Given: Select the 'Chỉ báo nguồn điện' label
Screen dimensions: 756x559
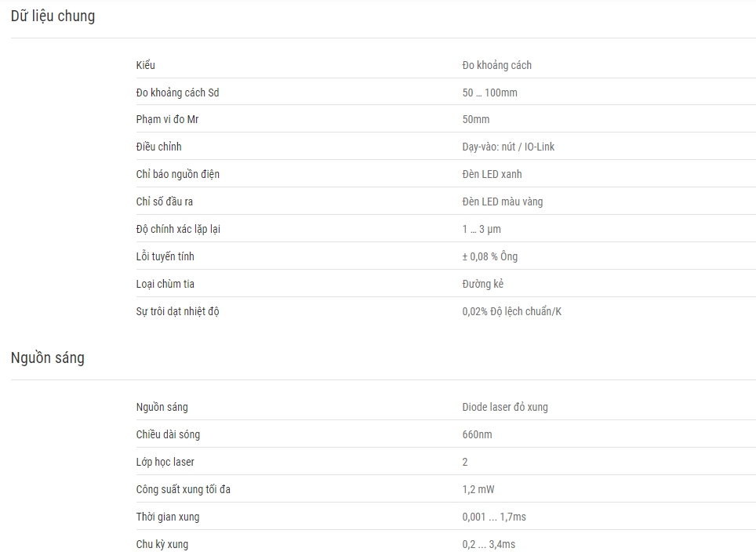Looking at the screenshot, I should tap(177, 174).
